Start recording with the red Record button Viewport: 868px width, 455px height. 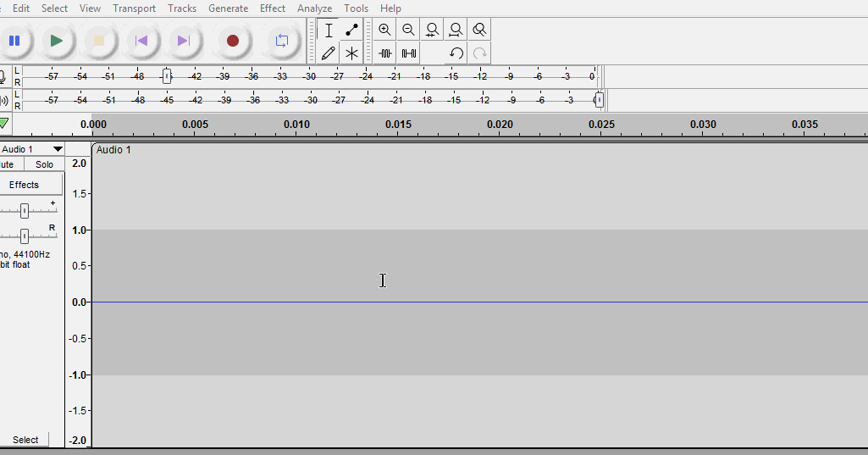point(233,41)
